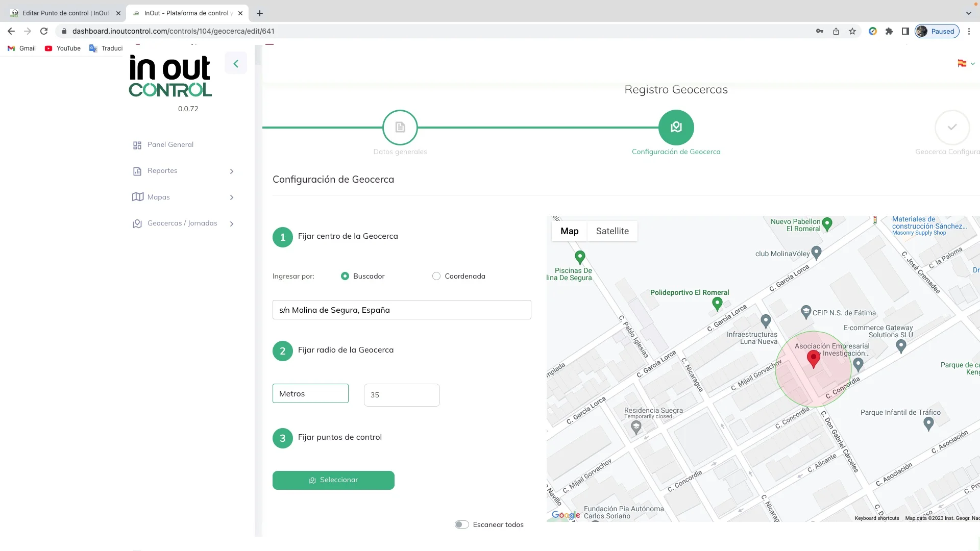Click the CEIP N.S. de Fátima pin
Viewport: 980px width, 551px height.
click(806, 312)
